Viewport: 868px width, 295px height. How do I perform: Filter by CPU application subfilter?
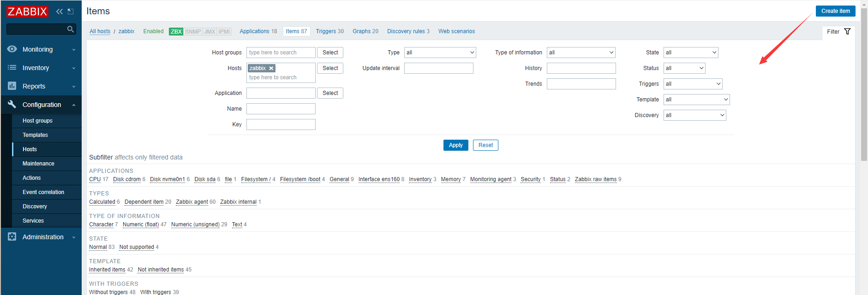tap(95, 179)
